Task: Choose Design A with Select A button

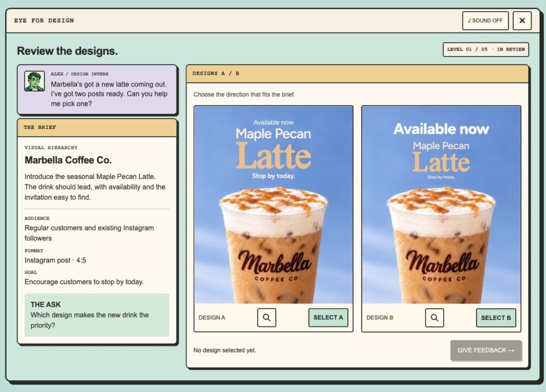Action: point(328,317)
